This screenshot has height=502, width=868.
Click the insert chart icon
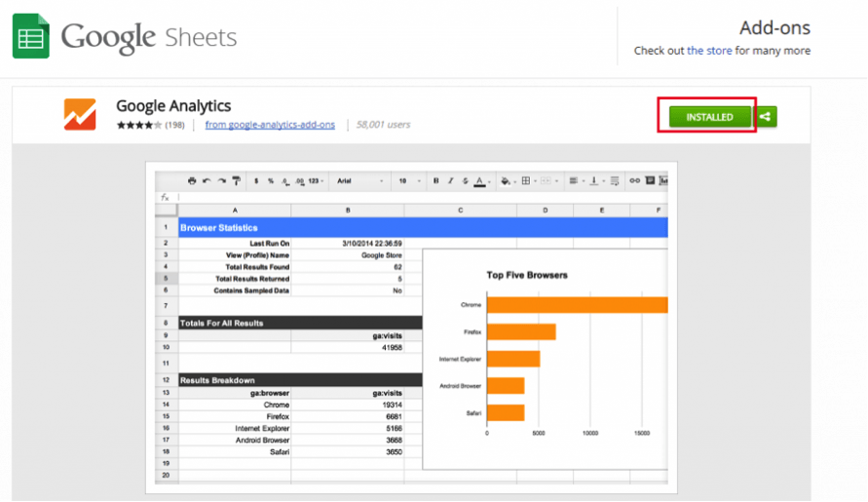[663, 180]
